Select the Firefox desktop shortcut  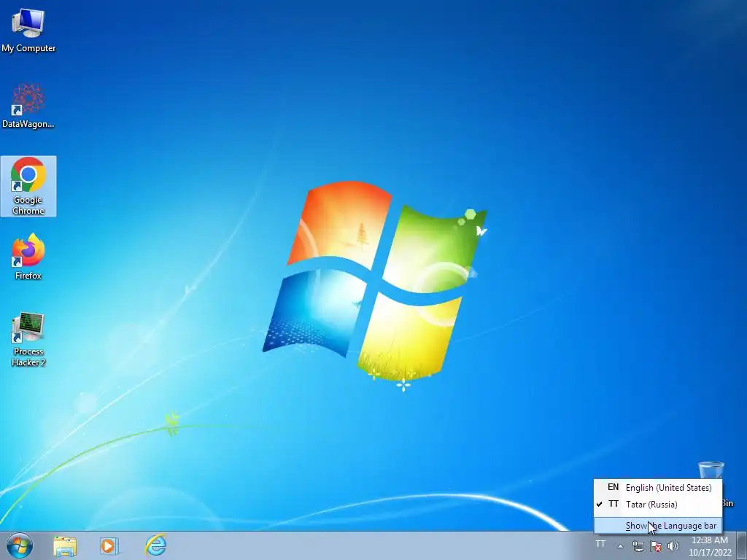[28, 257]
